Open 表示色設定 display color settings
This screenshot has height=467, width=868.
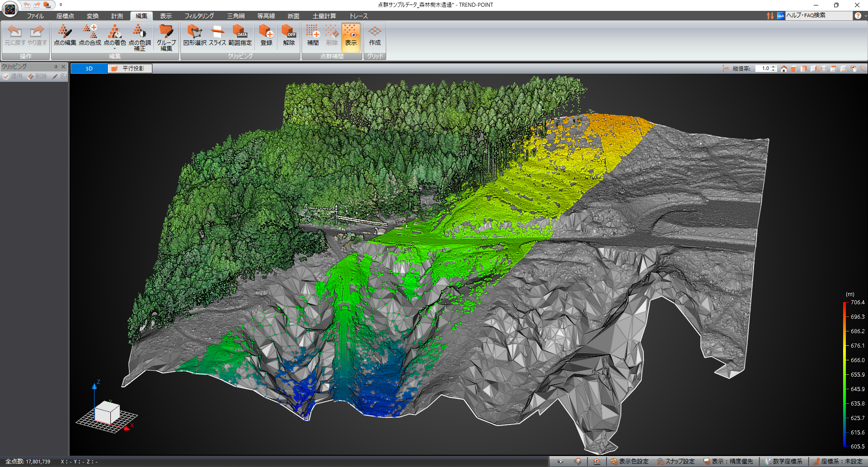pos(629,462)
